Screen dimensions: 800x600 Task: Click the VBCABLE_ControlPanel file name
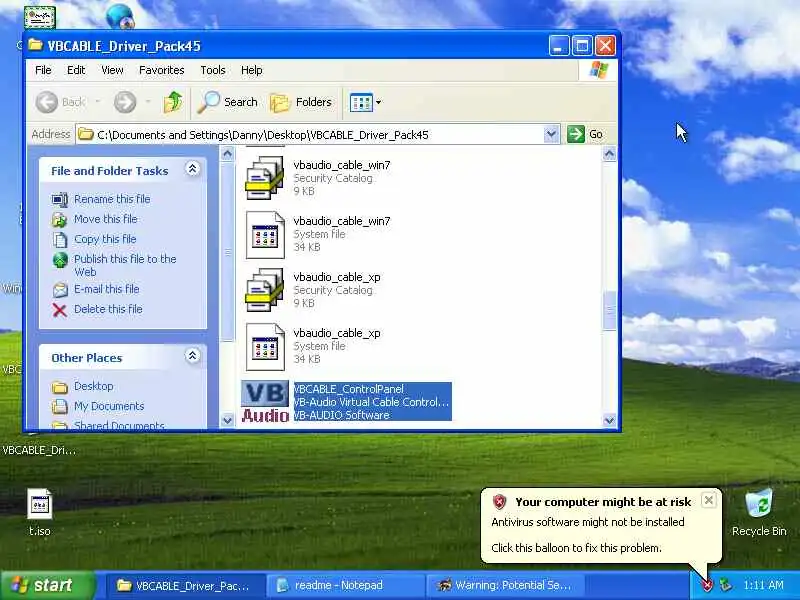[349, 389]
